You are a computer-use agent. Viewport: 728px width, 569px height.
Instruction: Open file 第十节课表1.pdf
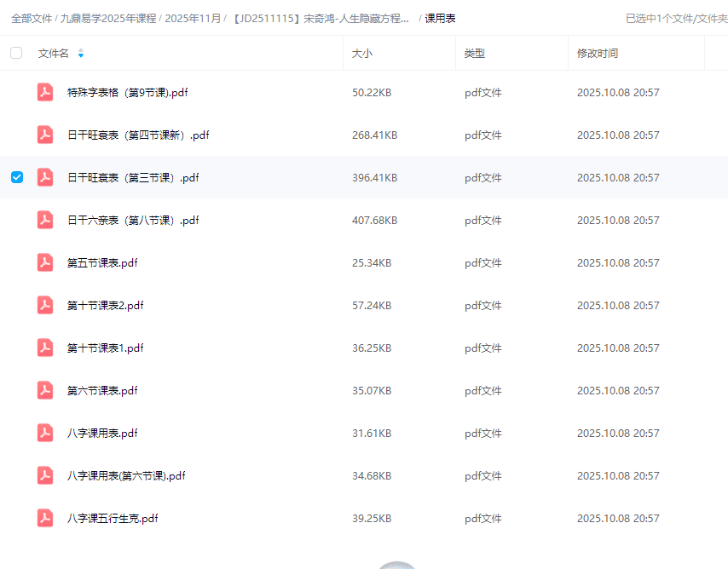point(105,348)
